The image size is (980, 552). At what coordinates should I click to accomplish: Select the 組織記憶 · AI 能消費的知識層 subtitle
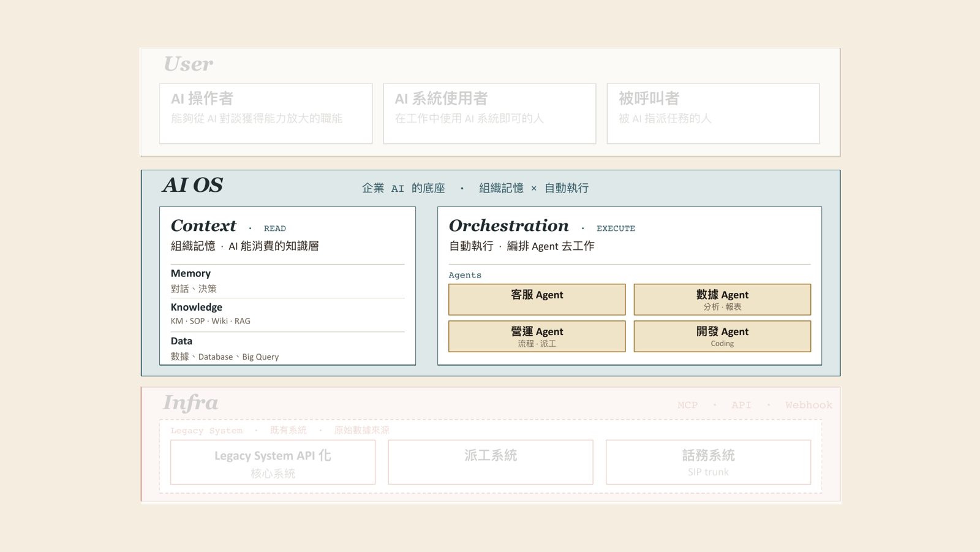pos(245,246)
